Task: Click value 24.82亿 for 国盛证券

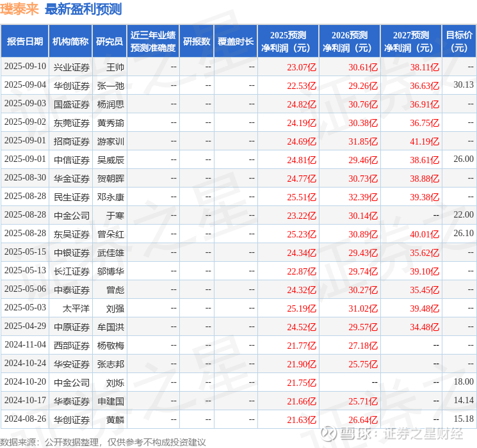Action: pos(302,104)
